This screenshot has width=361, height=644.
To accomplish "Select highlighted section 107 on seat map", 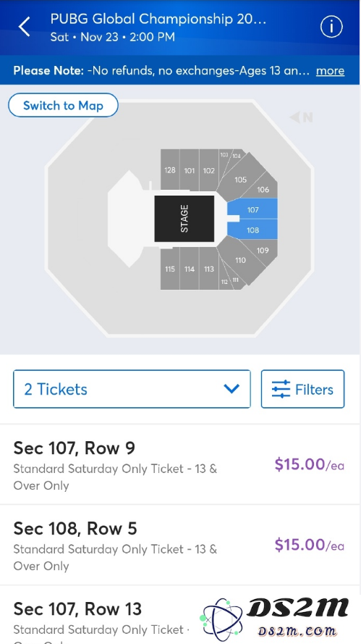I will (252, 209).
